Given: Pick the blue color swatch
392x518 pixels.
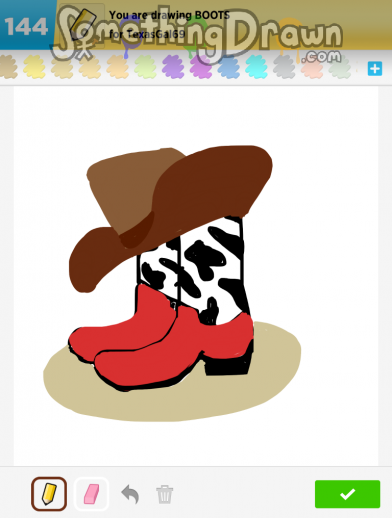Looking at the screenshot, I should click(x=229, y=67).
